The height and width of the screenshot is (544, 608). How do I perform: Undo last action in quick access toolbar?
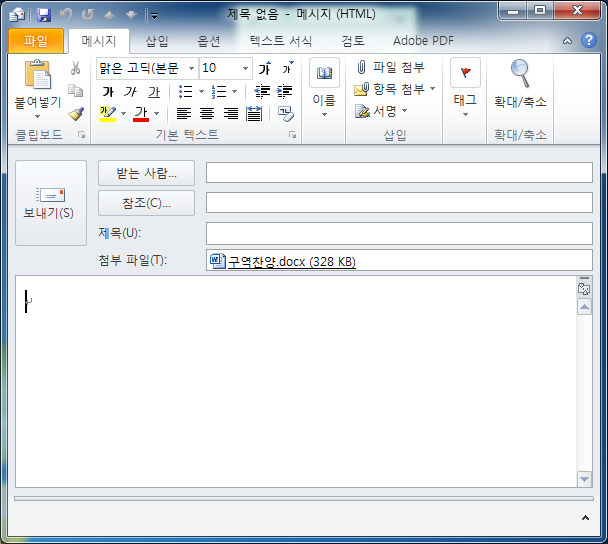pyautogui.click(x=66, y=15)
